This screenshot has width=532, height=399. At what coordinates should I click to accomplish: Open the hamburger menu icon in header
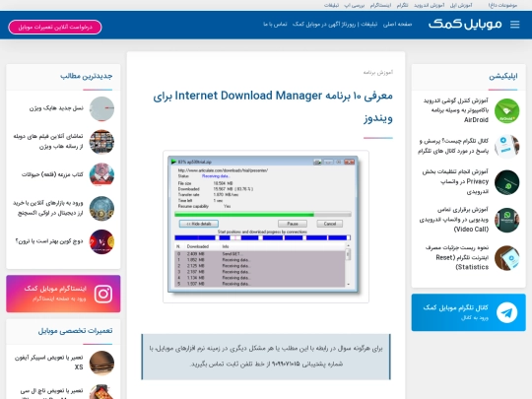coord(514,25)
